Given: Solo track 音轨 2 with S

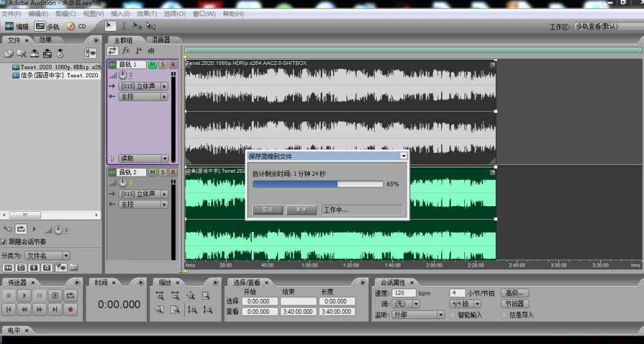Looking at the screenshot, I should [163, 172].
